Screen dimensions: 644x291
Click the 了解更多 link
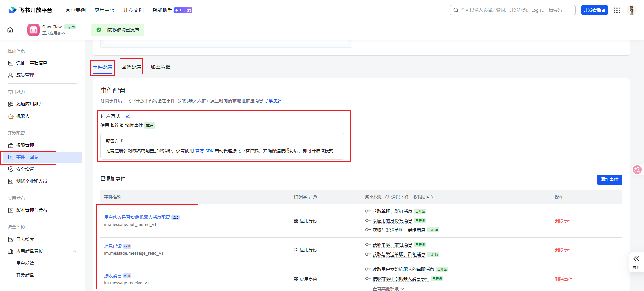point(273,101)
